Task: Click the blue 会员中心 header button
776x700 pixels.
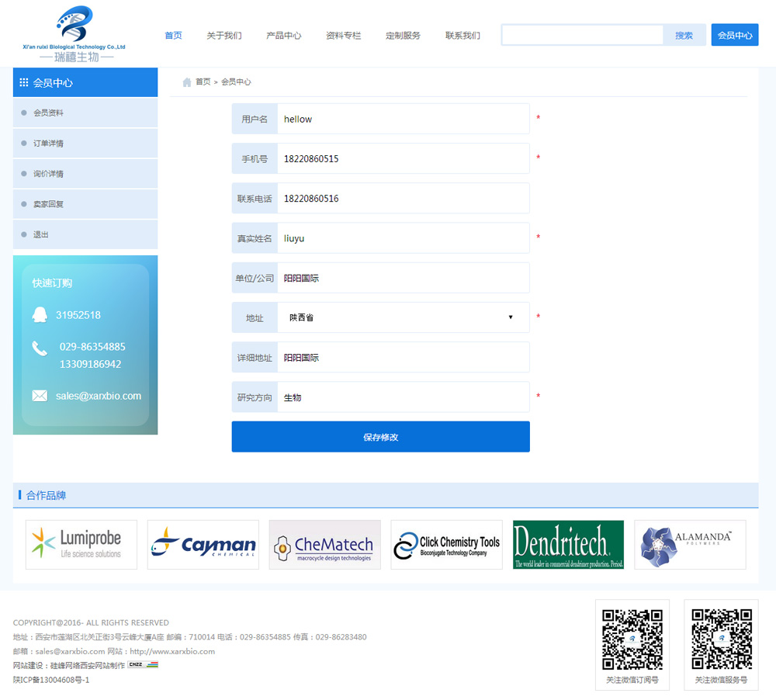Action: tap(734, 36)
